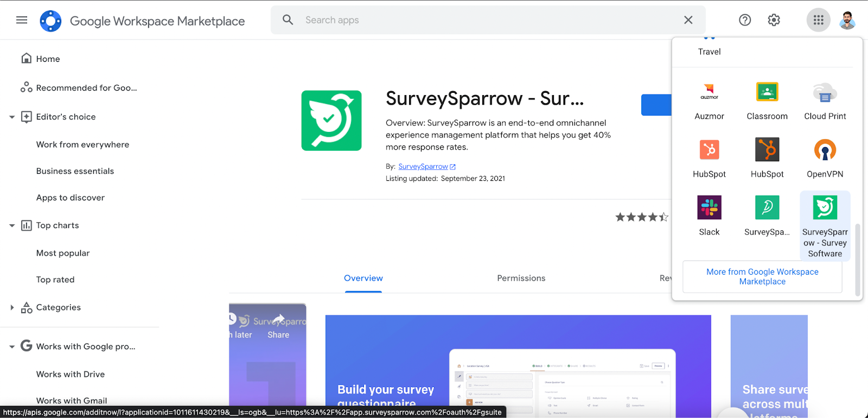Screen dimensions: 868x418
Task: Open Classroom app in launcher
Action: tap(767, 101)
